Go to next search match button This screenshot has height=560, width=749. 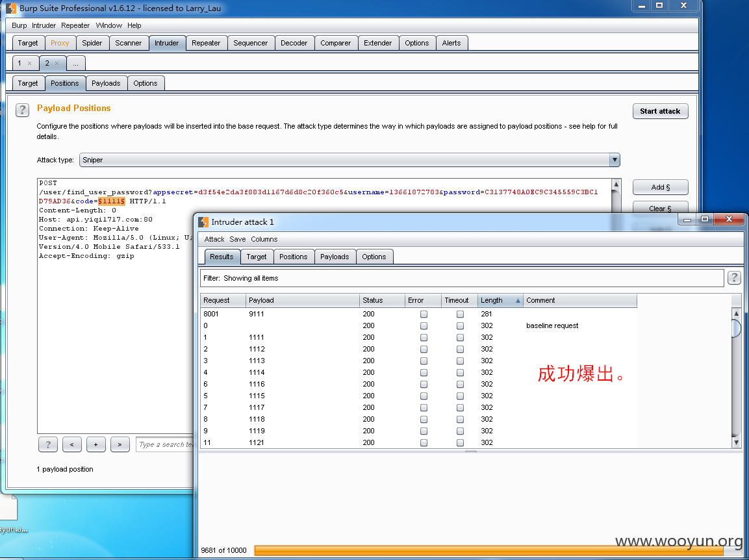(120, 444)
